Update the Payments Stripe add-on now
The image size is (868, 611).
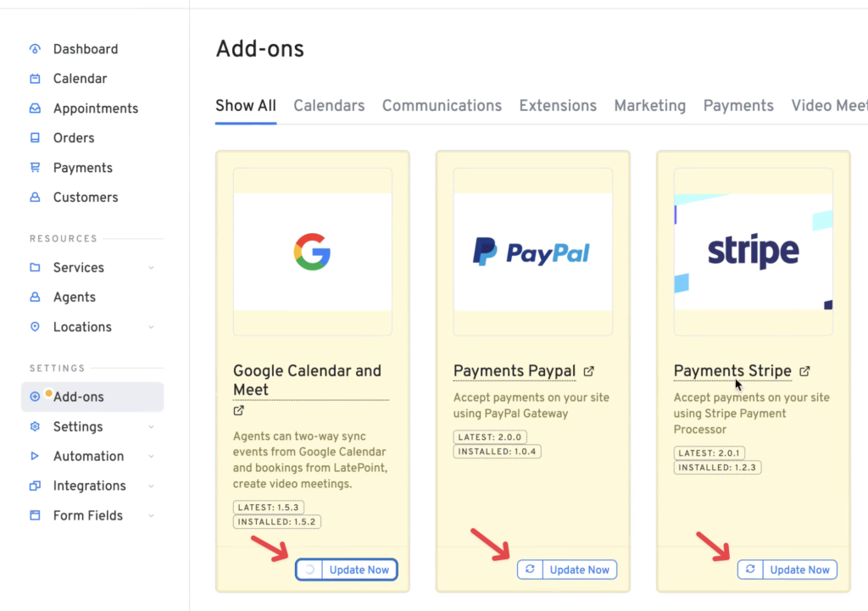tap(799, 569)
